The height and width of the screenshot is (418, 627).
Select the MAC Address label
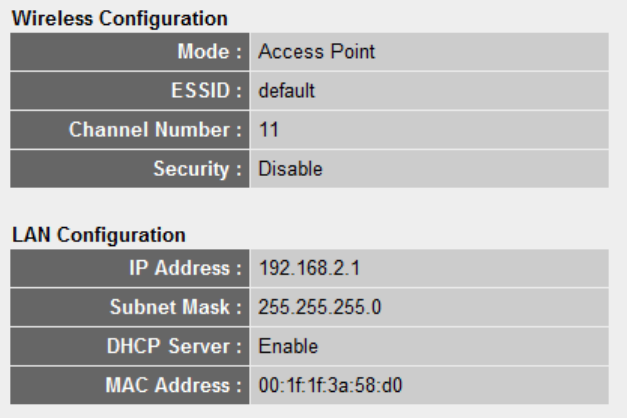click(x=174, y=385)
